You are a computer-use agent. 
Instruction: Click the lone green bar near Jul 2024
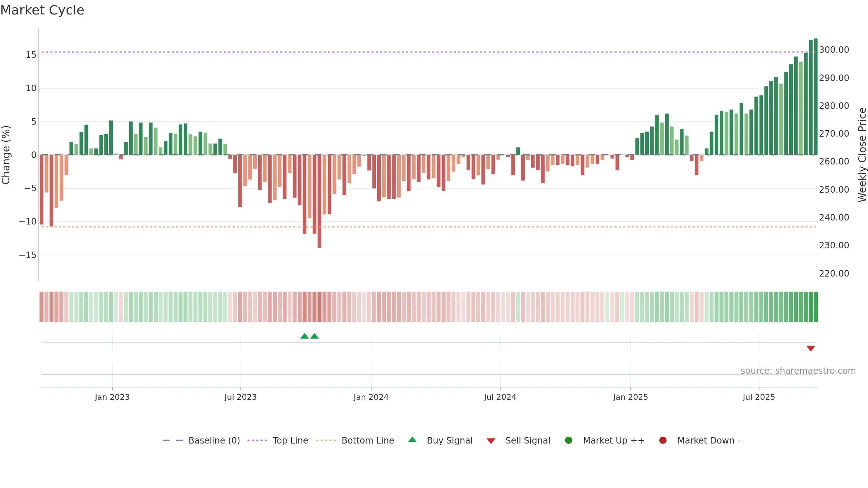tap(518, 151)
